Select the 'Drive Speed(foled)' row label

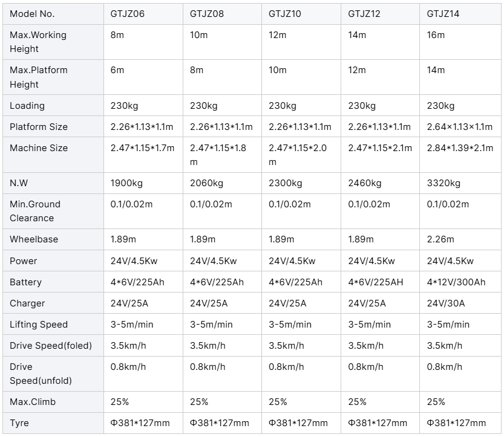[x=51, y=346]
